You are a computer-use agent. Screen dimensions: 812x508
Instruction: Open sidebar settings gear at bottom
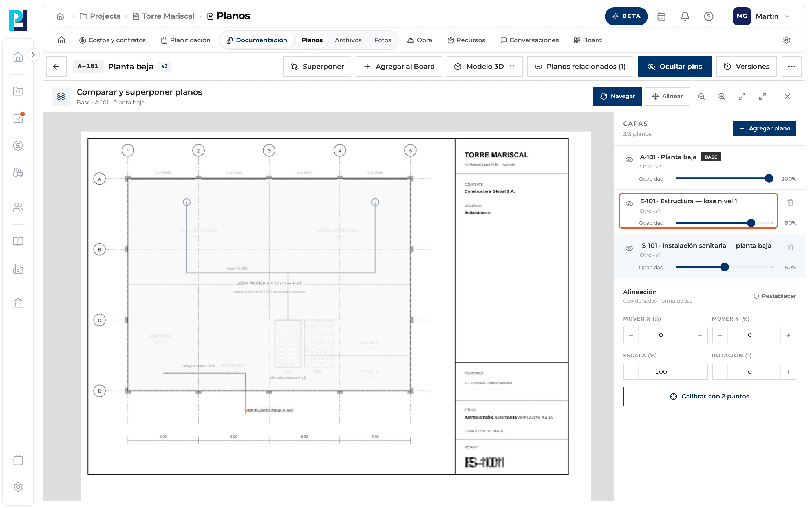point(18,487)
